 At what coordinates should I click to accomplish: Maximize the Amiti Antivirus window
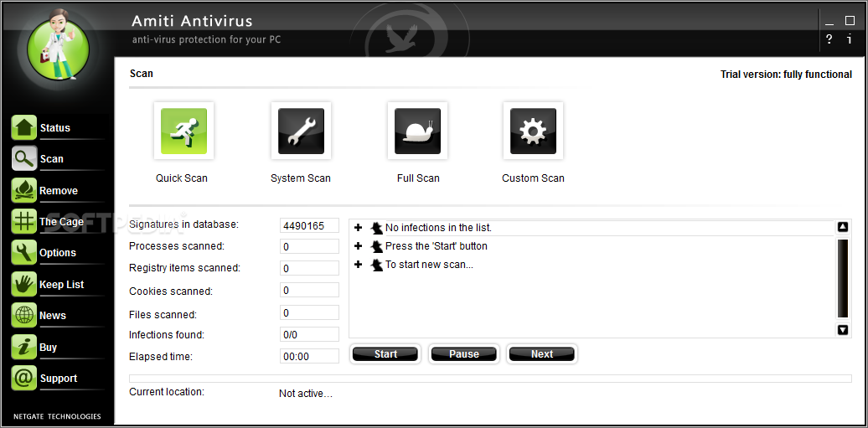850,21
